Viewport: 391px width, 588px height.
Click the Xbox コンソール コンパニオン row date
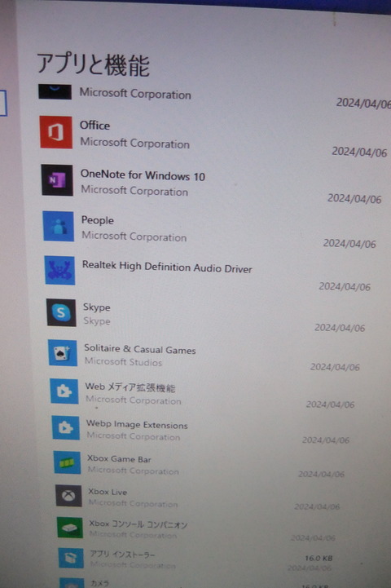313,537
